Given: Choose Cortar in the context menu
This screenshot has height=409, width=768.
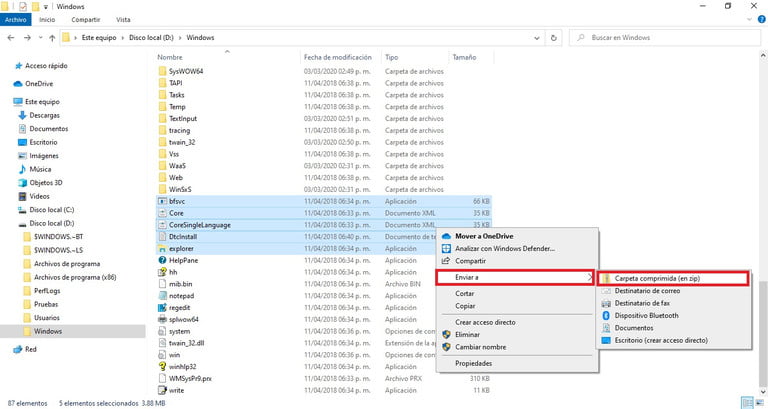Looking at the screenshot, I should point(517,293).
